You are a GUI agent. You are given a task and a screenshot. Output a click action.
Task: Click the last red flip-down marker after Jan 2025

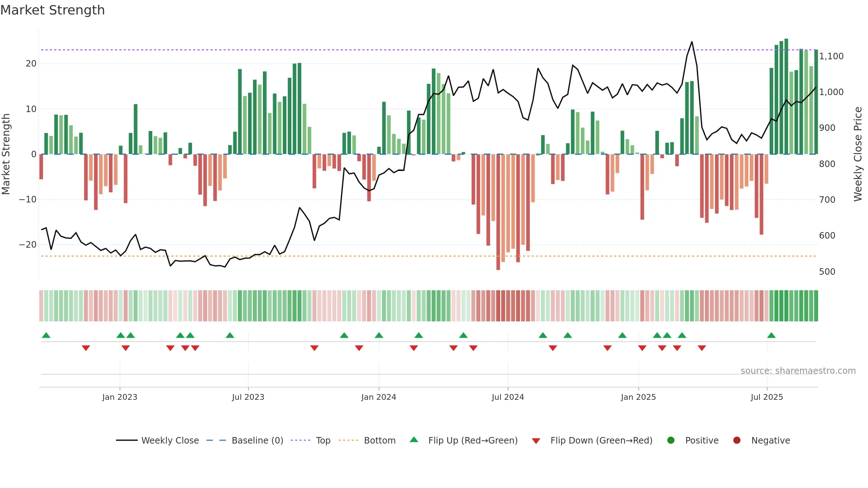point(702,348)
